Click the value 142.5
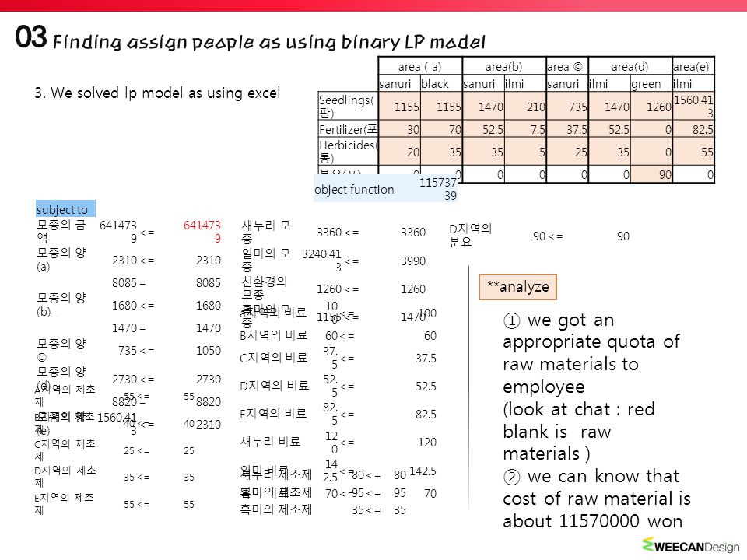Image resolution: width=747 pixels, height=560 pixels. point(423,471)
